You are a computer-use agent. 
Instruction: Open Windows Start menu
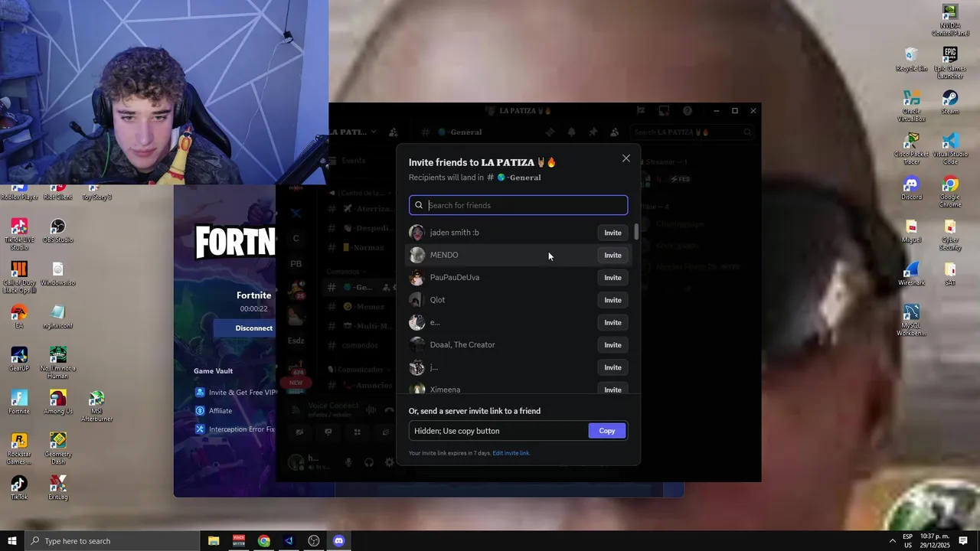11,541
